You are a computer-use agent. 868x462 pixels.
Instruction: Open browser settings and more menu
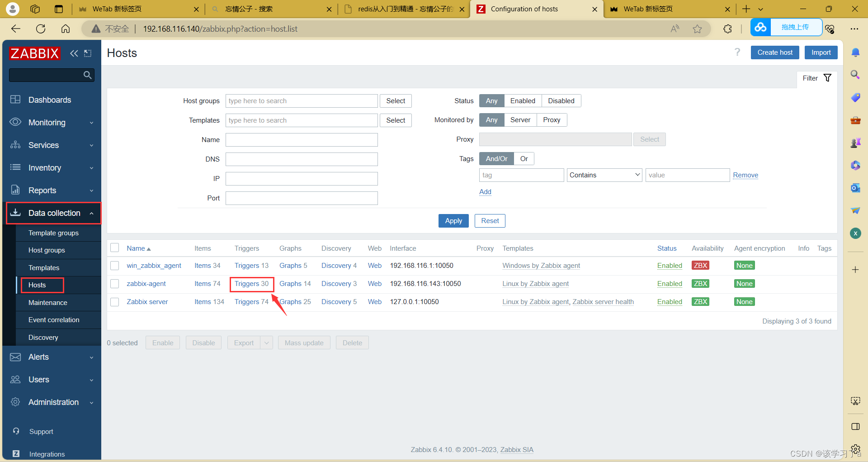point(854,29)
